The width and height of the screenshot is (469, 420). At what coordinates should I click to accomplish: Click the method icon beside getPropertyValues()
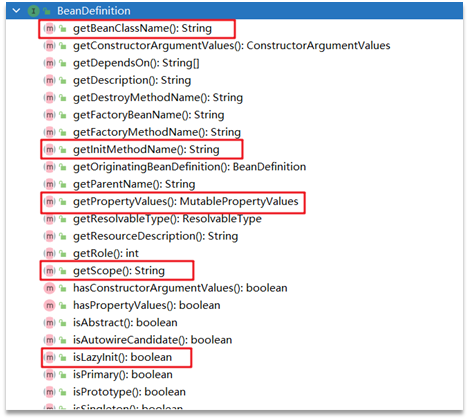pyautogui.click(x=49, y=202)
